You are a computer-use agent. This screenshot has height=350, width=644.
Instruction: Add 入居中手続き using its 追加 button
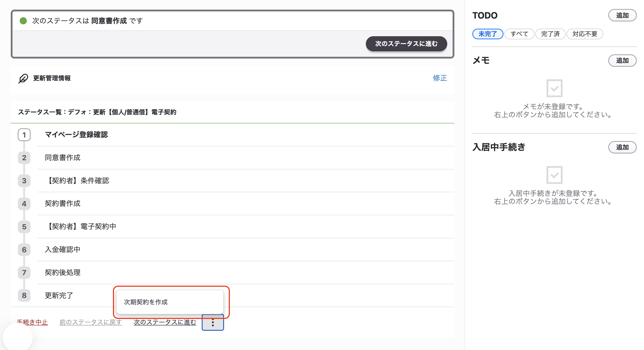click(x=622, y=147)
